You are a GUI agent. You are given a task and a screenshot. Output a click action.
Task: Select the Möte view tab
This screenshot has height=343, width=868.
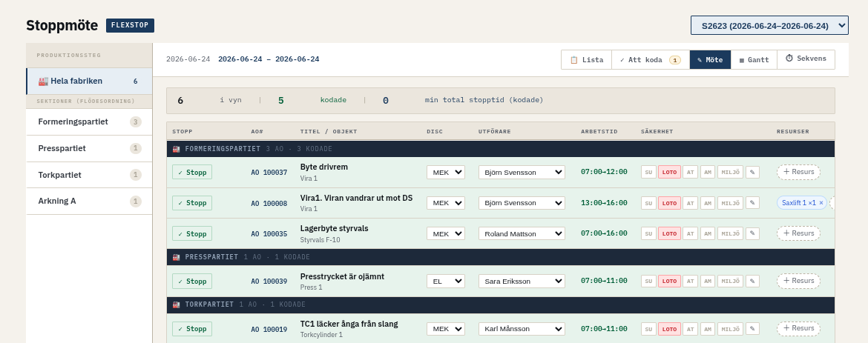[710, 60]
